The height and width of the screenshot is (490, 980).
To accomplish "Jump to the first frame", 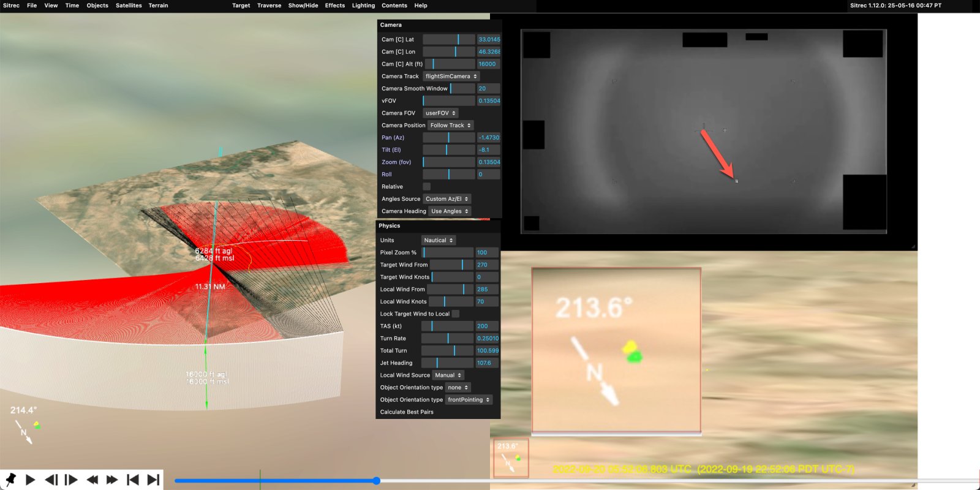I will [132, 480].
